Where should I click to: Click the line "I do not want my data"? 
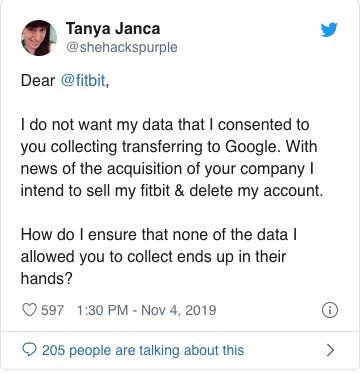pyautogui.click(x=165, y=125)
